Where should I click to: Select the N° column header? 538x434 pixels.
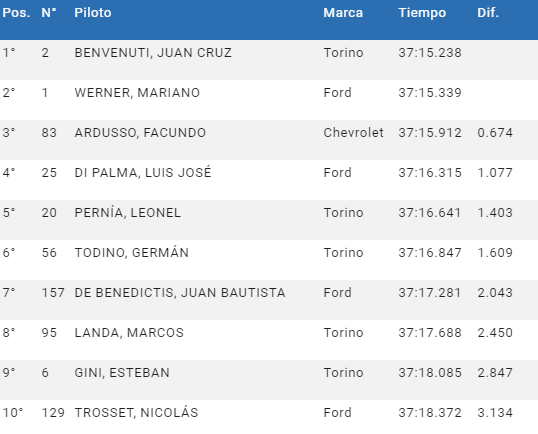click(49, 13)
